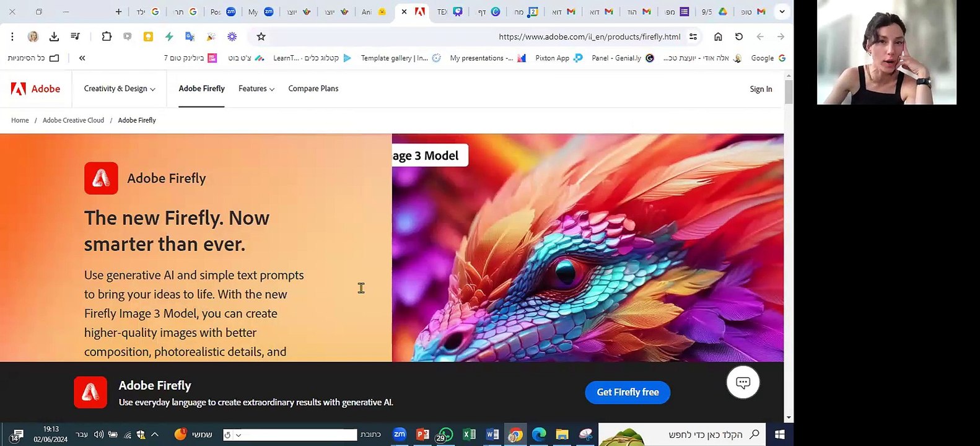The image size is (980, 446).
Task: Open the My presentations bookmark
Action: point(488,58)
